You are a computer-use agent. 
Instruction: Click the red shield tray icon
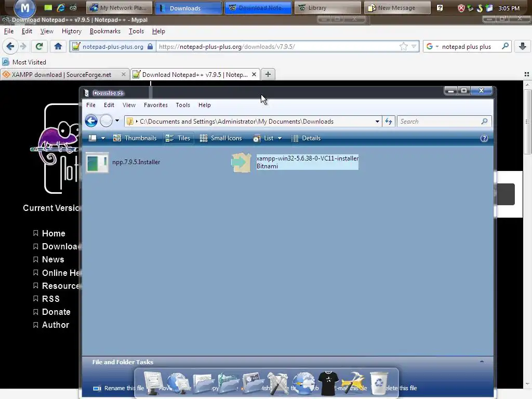[461, 8]
